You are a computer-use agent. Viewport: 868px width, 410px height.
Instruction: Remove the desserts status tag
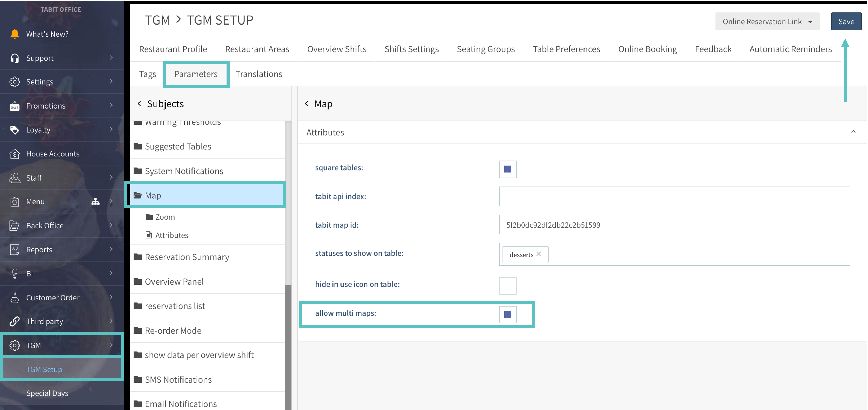pyautogui.click(x=539, y=254)
